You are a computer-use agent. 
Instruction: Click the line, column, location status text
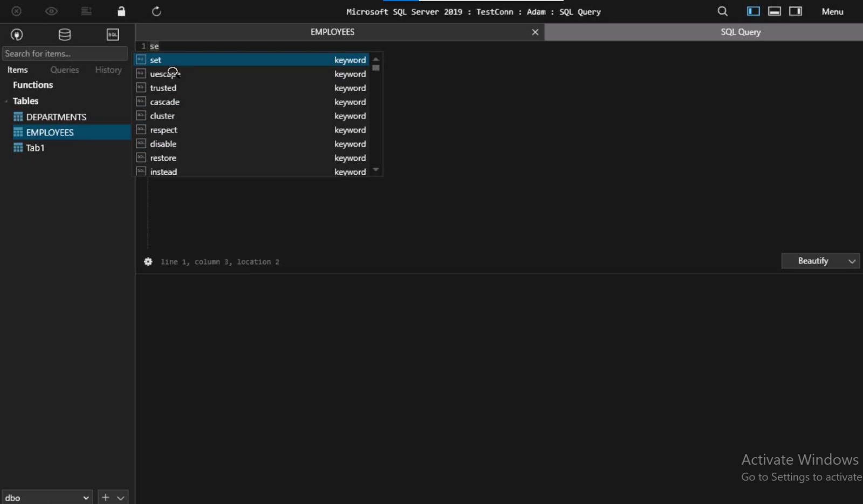[x=220, y=262]
